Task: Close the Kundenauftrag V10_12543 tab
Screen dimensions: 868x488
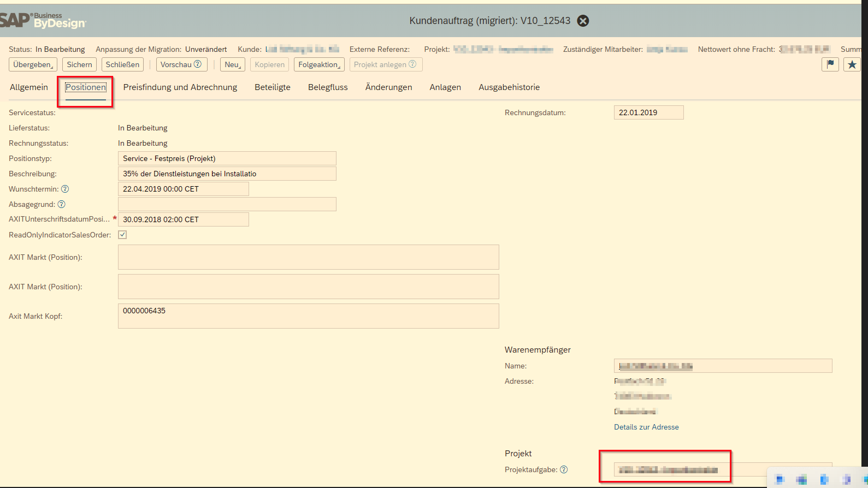Action: click(583, 21)
